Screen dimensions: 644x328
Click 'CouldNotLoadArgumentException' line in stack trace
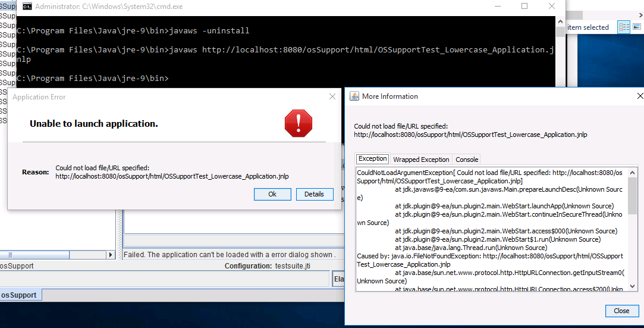[x=489, y=177]
